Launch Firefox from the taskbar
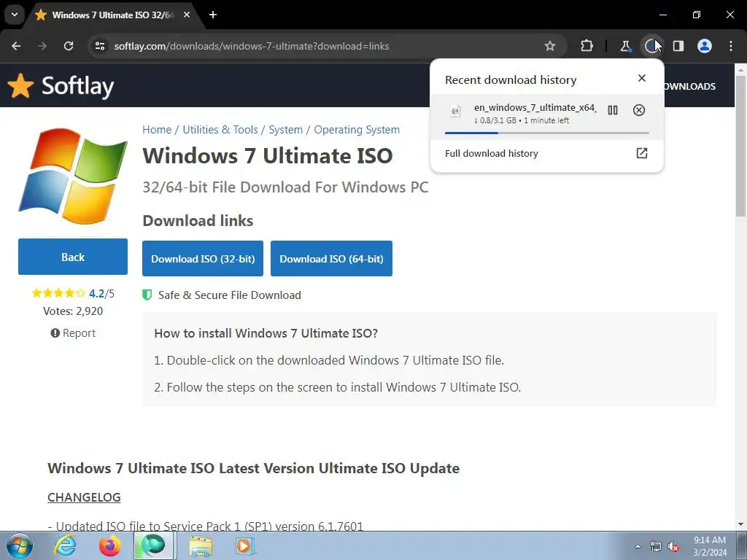 [109, 545]
